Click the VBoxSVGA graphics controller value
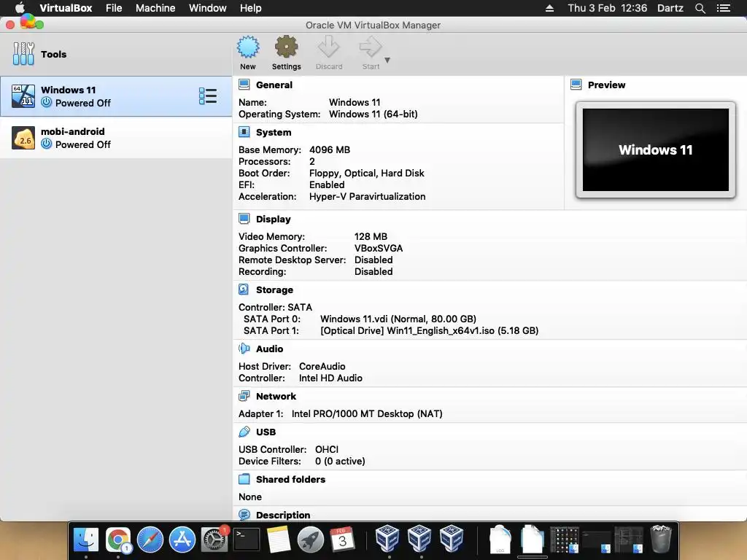Image resolution: width=747 pixels, height=560 pixels. click(x=379, y=248)
